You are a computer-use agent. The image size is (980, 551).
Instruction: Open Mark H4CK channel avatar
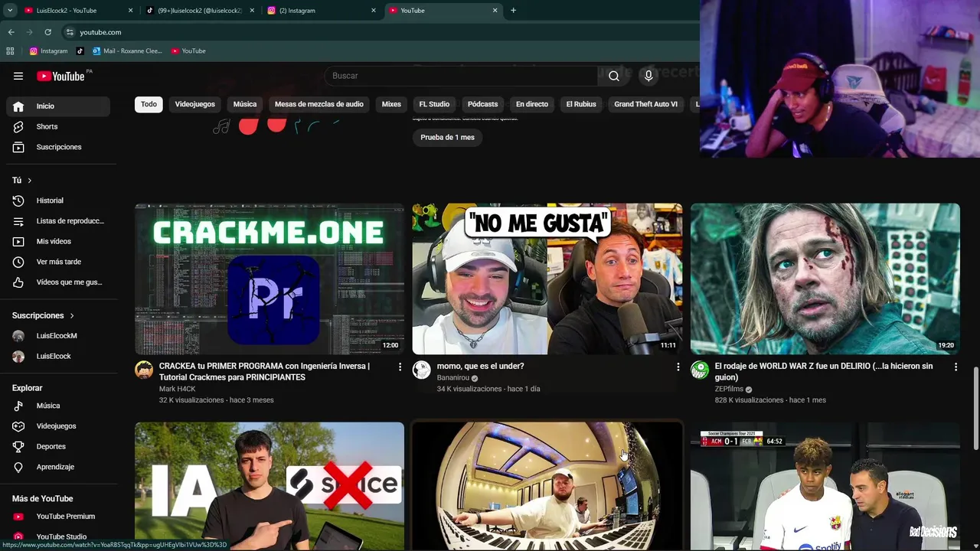pos(144,370)
